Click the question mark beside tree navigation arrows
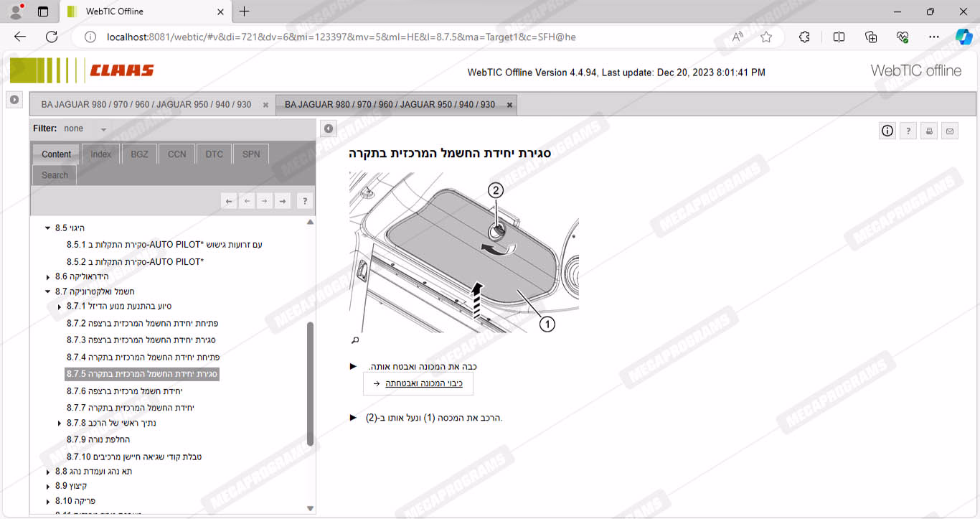Viewport: 980px width, 519px height. tap(305, 202)
